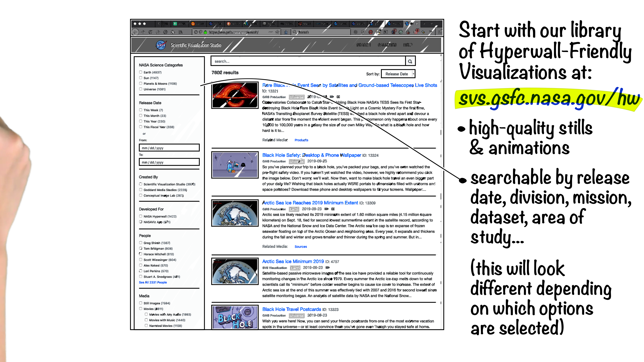The width and height of the screenshot is (644, 362).
Task: Open the library bookshelf icon
Action: [180, 32]
